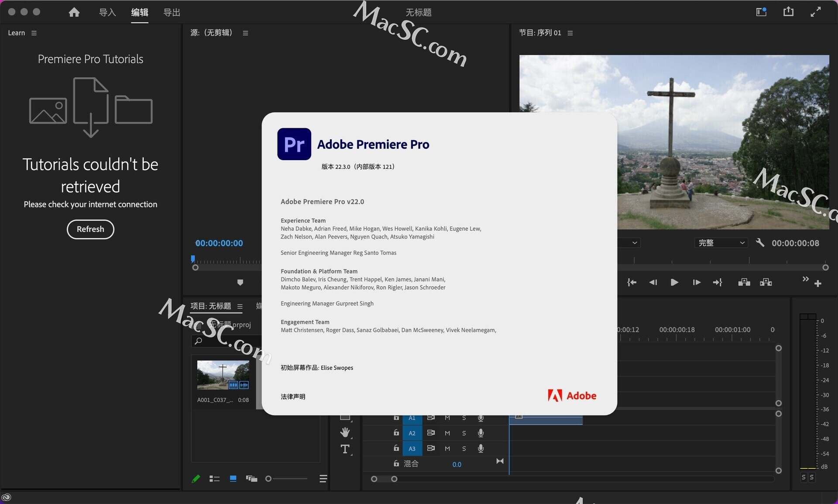
Task: Select the Type tool
Action: tap(345, 449)
